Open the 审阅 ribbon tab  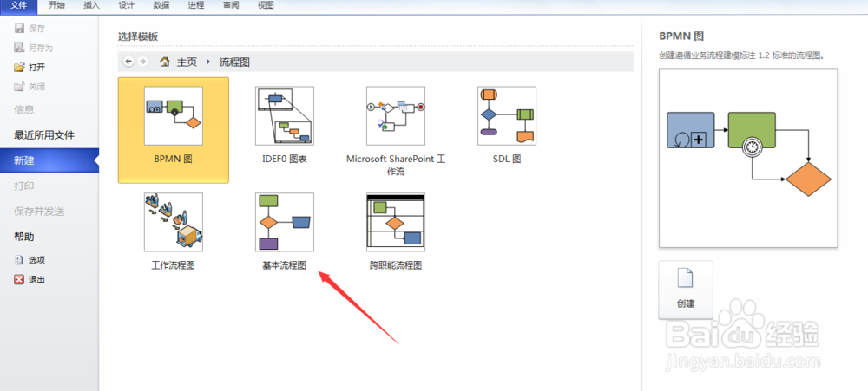click(x=231, y=6)
